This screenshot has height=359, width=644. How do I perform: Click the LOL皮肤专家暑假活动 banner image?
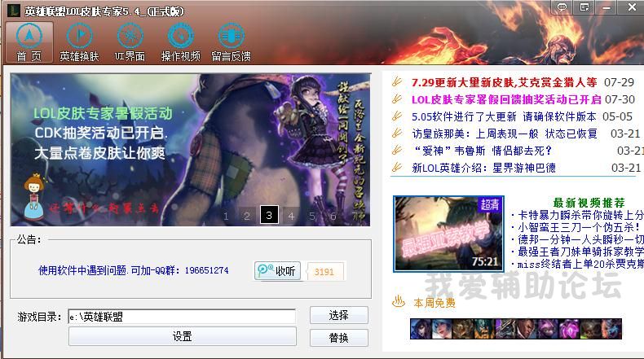coord(190,150)
